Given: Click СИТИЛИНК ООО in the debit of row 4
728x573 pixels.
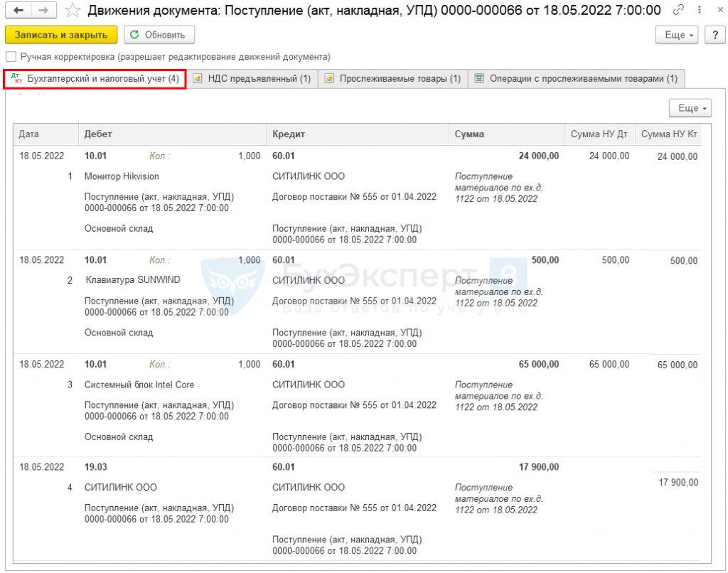Looking at the screenshot, I should click(x=121, y=488).
